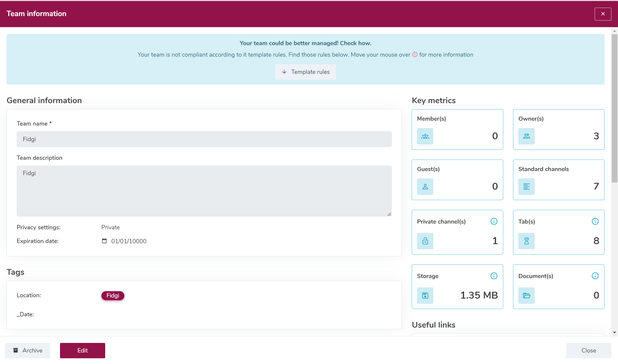The width and height of the screenshot is (618, 364).
Task: Show info for Private channel(s) metric
Action: click(494, 221)
